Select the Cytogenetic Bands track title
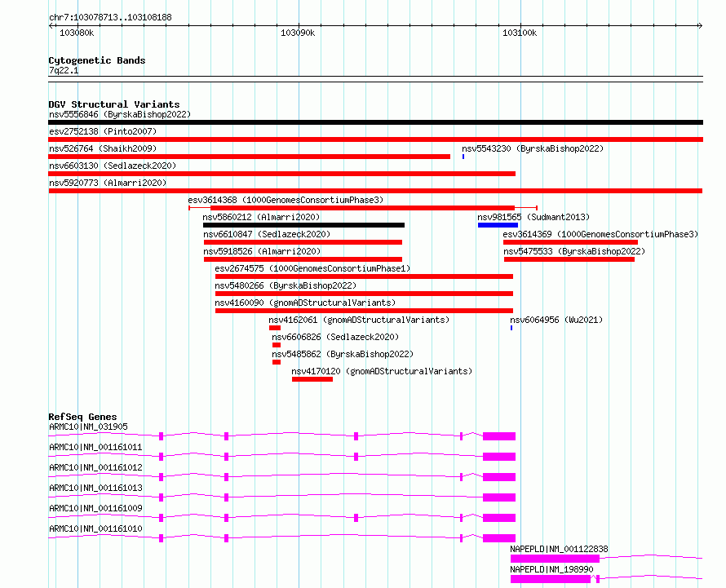 pyautogui.click(x=97, y=60)
